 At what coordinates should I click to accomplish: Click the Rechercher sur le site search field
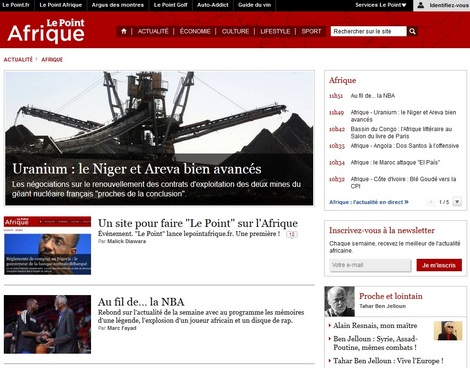point(369,31)
